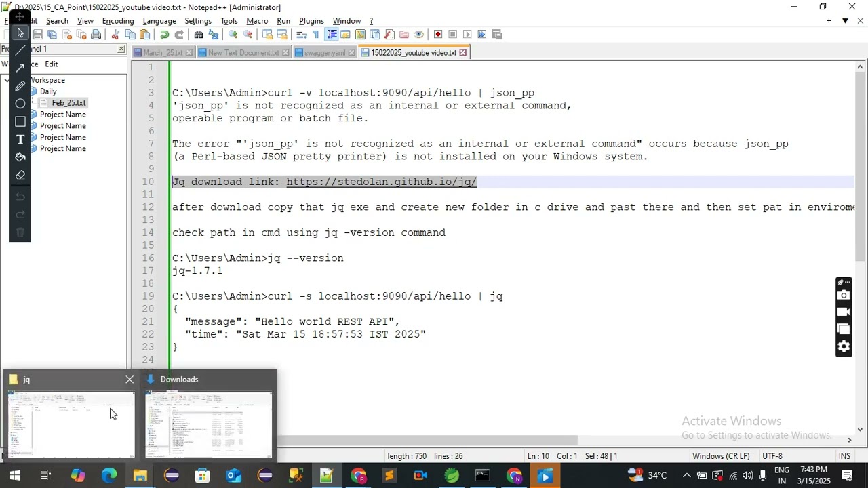Image resolution: width=868 pixels, height=488 pixels.
Task: Open the panel's Edit menu
Action: point(52,64)
